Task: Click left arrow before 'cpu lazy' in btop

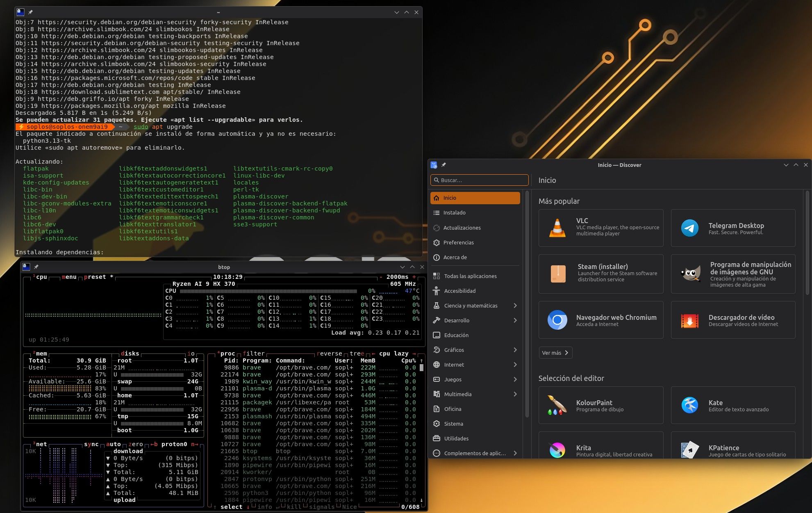Action: pos(373,353)
